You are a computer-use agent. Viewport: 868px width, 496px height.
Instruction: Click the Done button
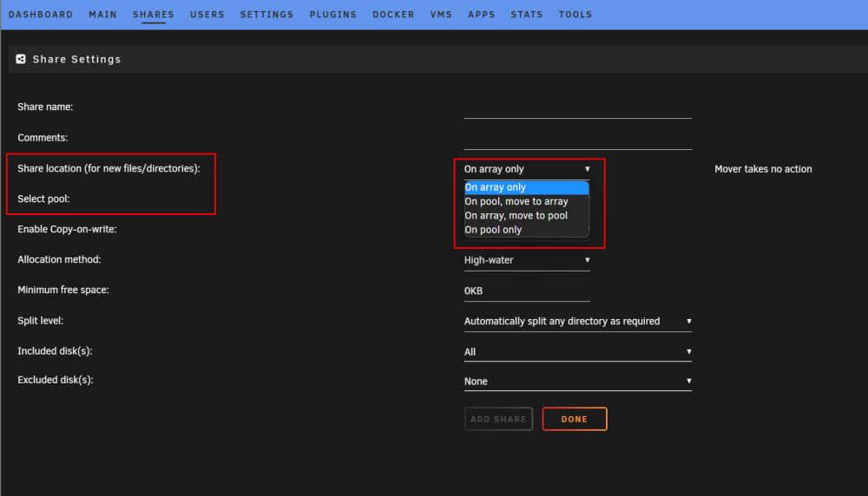pyautogui.click(x=575, y=419)
